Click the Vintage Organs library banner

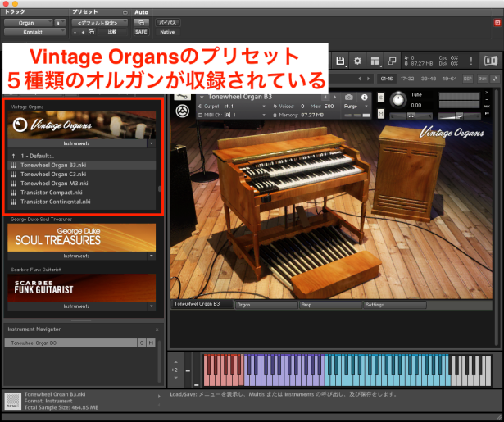pyautogui.click(x=82, y=125)
